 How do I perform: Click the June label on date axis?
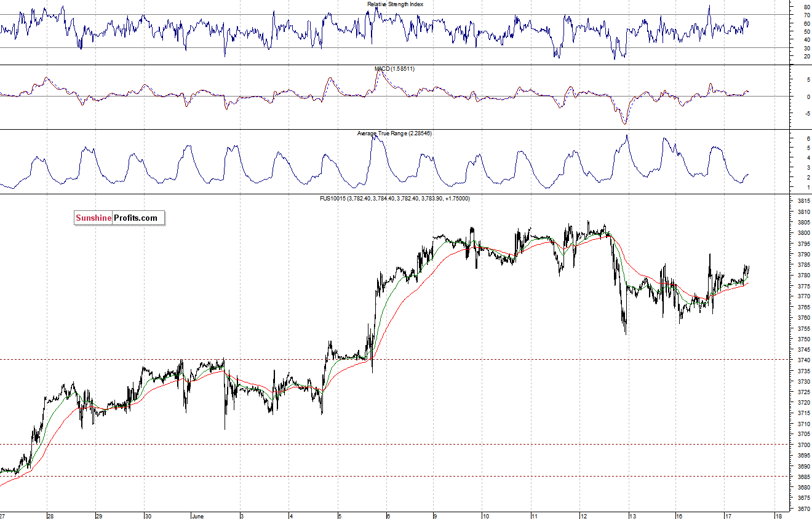point(198,515)
